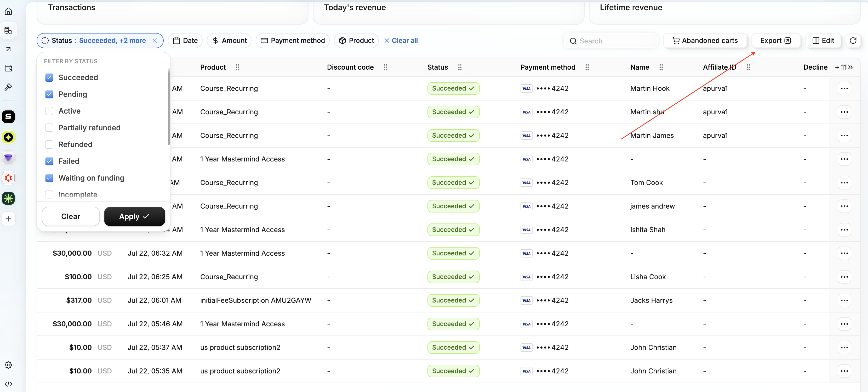
Task: Click the Apply button in status filter
Action: click(x=134, y=217)
